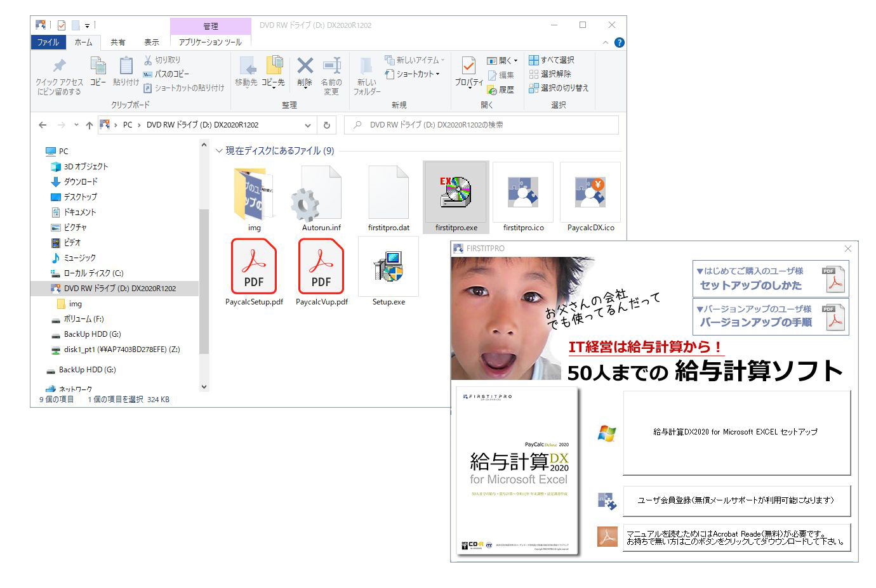This screenshot has height=588, width=876.
Task: Select the firstitpro.exe file
Action: point(456,198)
